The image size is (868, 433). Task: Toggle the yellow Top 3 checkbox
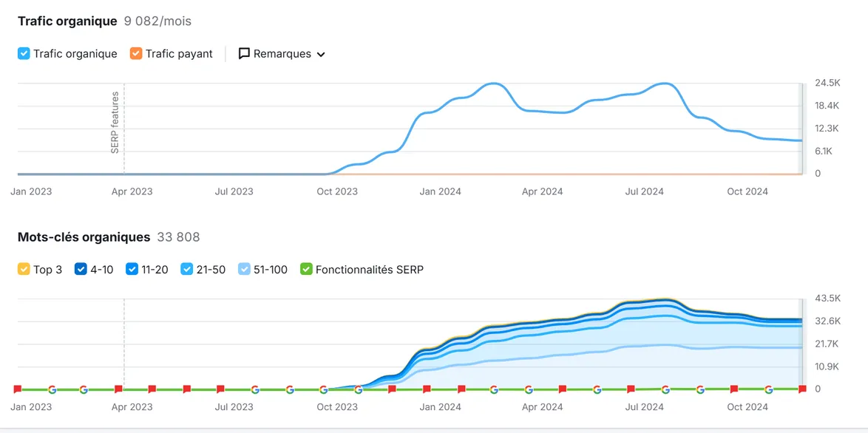(x=24, y=270)
